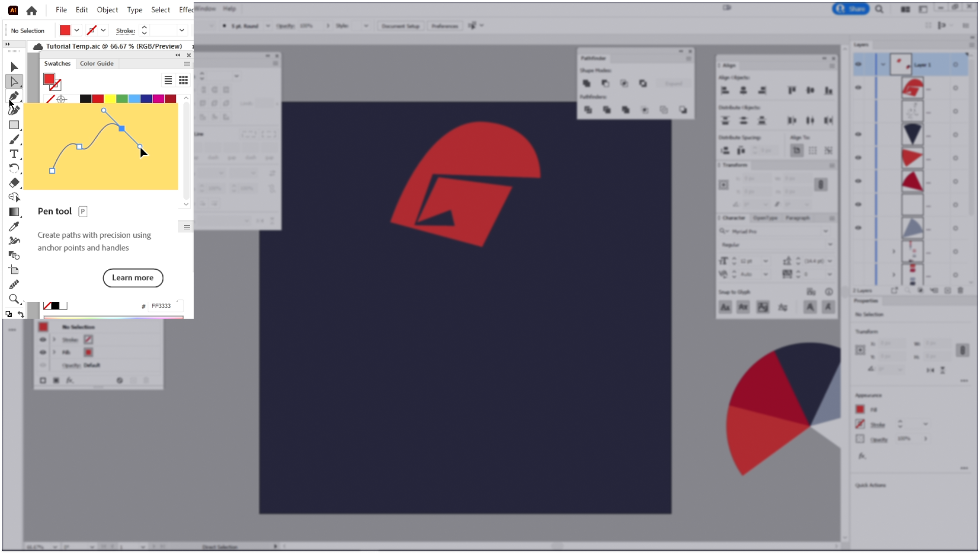Hide the bright red triangle sublayer
Viewport: 980px width, 553px height.
click(859, 158)
